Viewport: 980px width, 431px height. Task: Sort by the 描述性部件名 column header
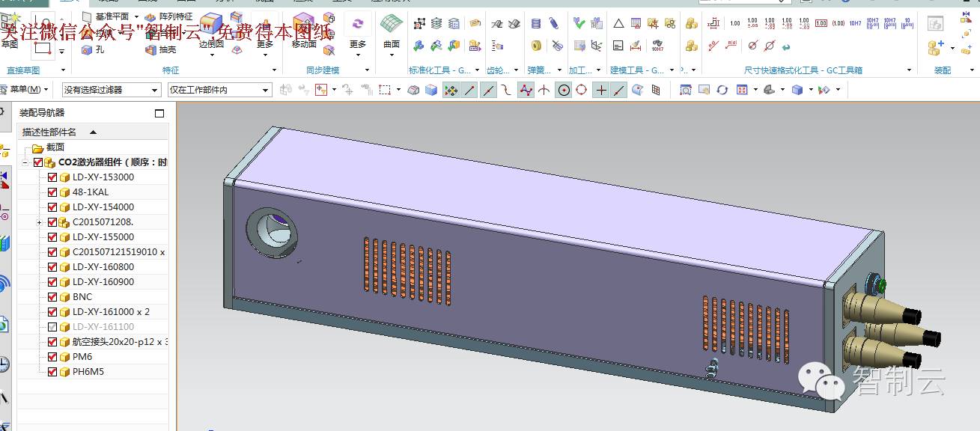coord(49,132)
